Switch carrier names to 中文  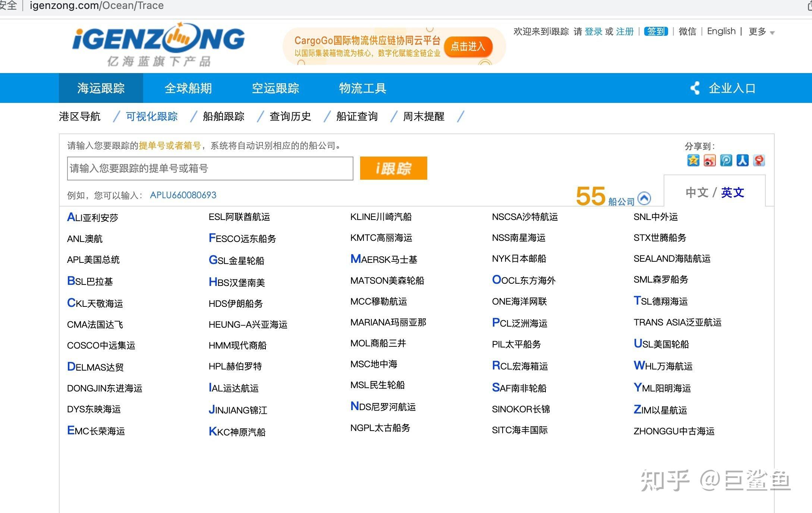(697, 192)
